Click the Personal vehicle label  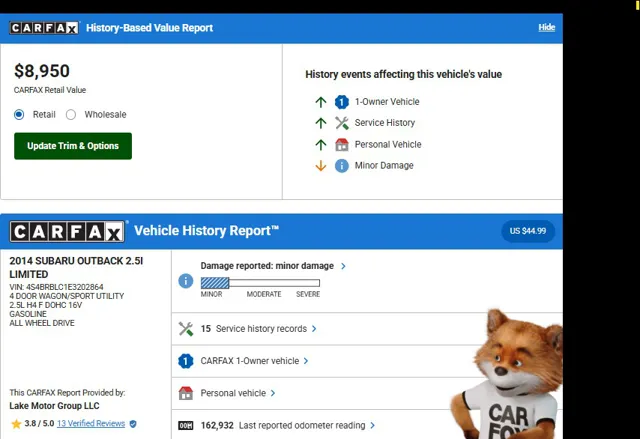[x=233, y=393]
